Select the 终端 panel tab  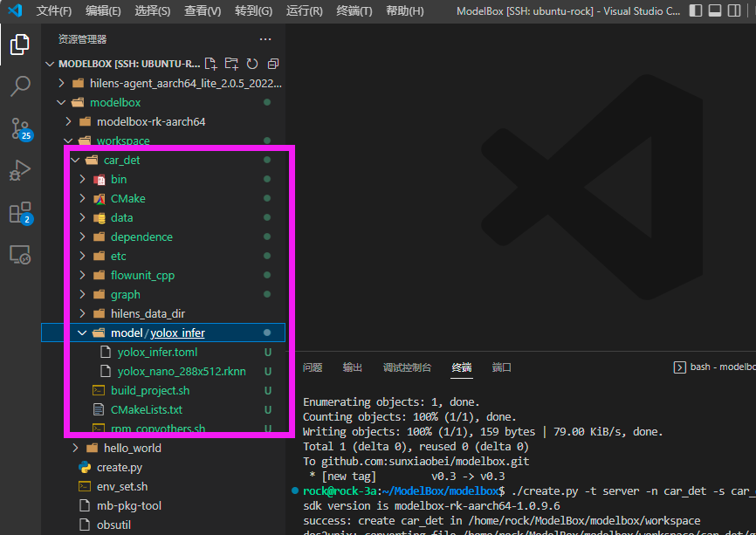point(462,367)
